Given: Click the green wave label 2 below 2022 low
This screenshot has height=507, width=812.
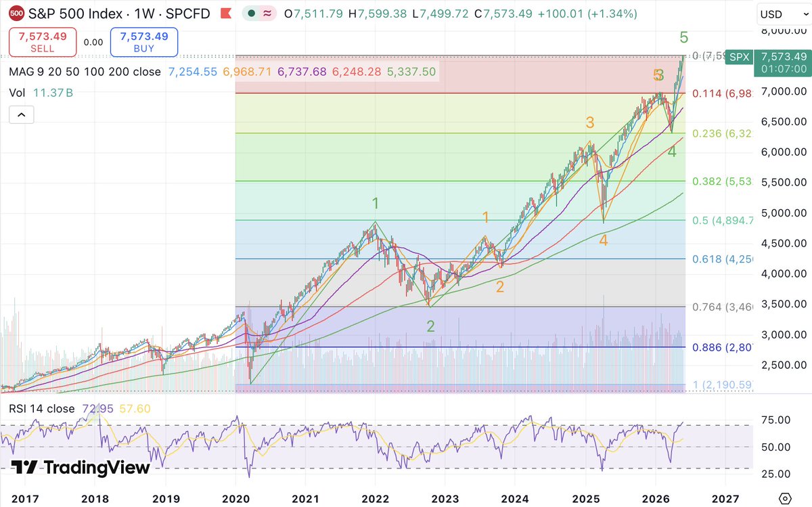Looking at the screenshot, I should tap(430, 326).
